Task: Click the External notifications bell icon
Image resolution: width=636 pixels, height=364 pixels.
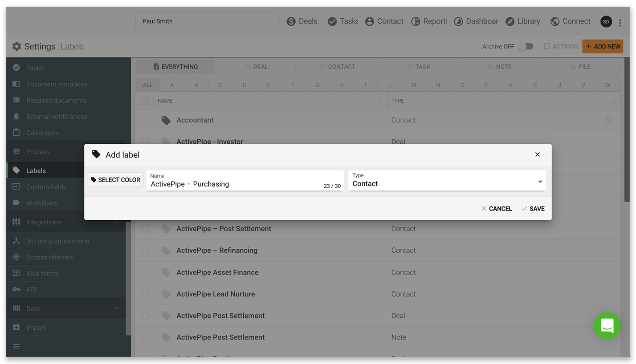Action: (x=16, y=116)
